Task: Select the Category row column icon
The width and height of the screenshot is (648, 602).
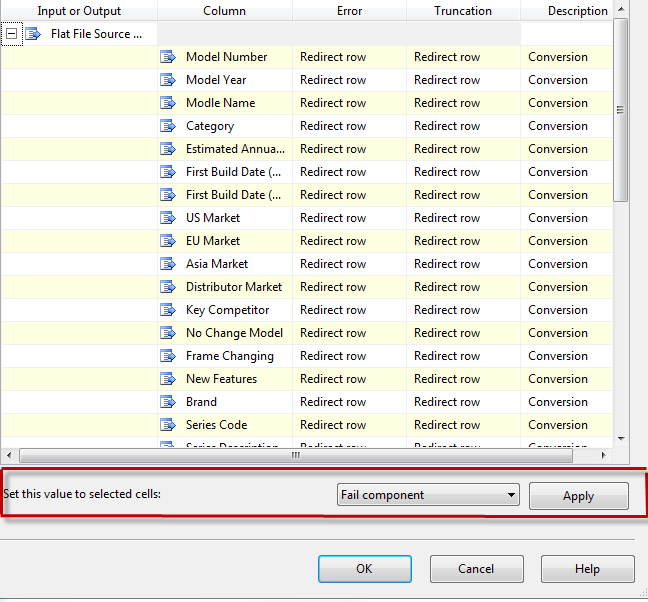Action: tap(168, 126)
